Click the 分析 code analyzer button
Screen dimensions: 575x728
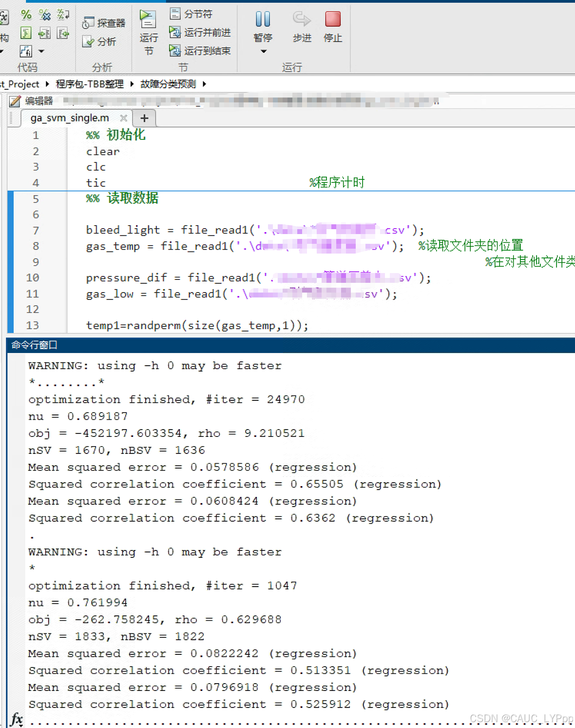pyautogui.click(x=99, y=41)
